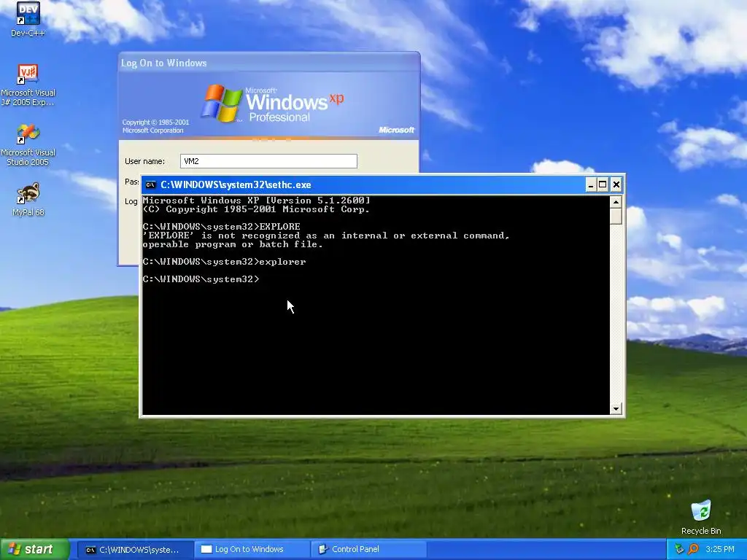Image resolution: width=747 pixels, height=560 pixels.
Task: Click the Microsoft Windows XP version line
Action: point(256,201)
